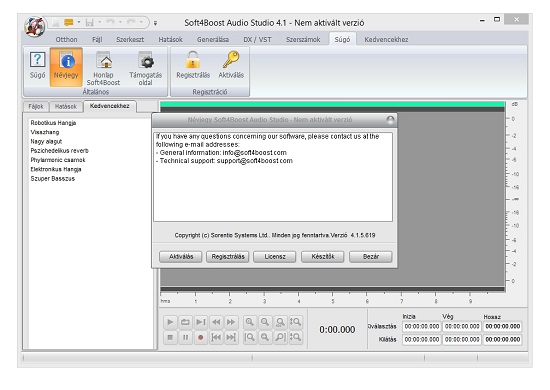Stop playback with the Stop button
Image resolution: width=550 pixels, height=390 pixels.
[170, 337]
